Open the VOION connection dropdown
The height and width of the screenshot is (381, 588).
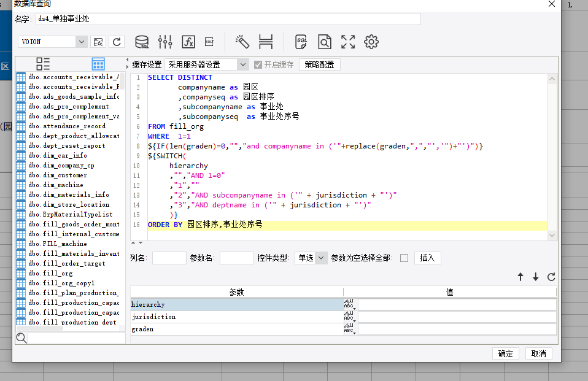coord(82,42)
